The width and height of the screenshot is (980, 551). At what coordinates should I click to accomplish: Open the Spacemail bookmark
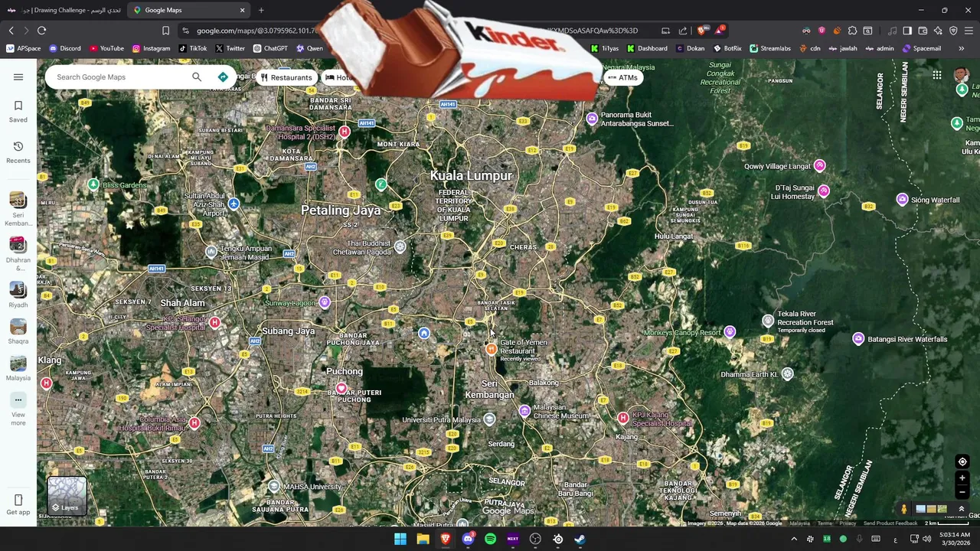tap(921, 48)
